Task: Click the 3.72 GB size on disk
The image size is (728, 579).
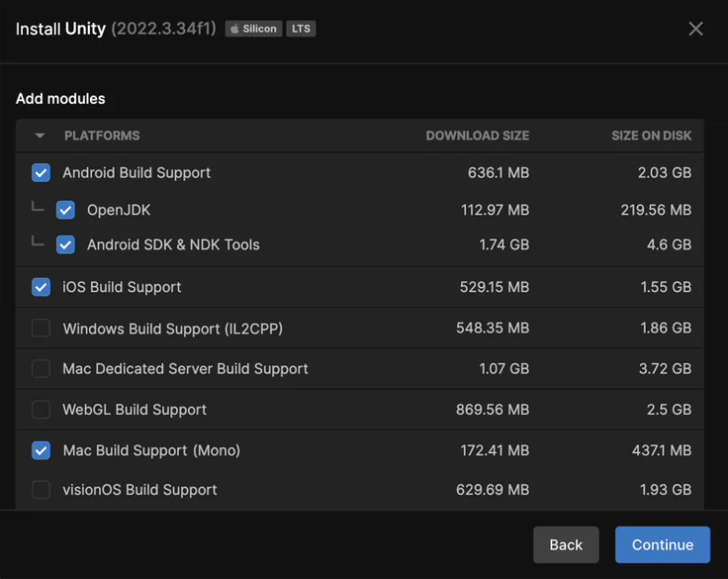Action: [x=665, y=369]
